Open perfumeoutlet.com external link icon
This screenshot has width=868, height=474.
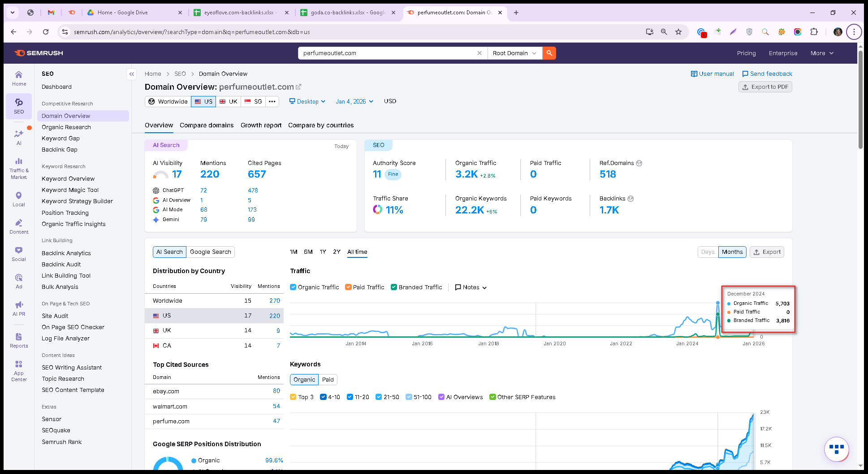click(x=298, y=87)
